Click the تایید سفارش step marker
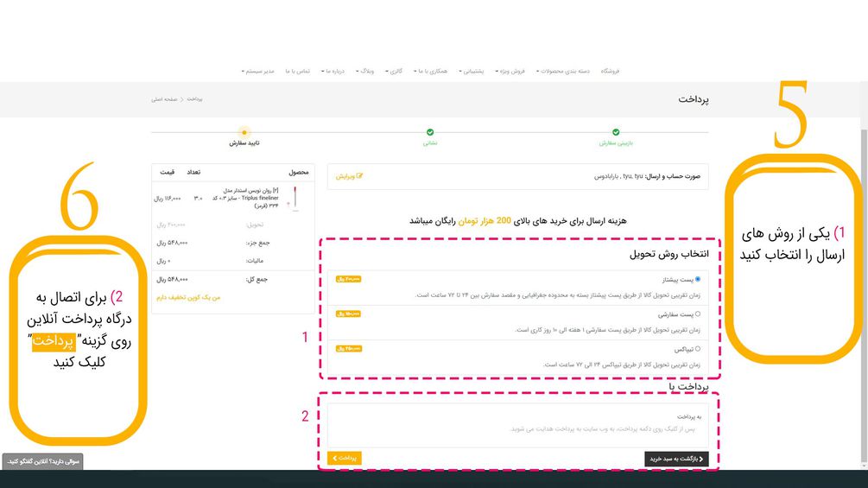868x488 pixels. coord(244,132)
